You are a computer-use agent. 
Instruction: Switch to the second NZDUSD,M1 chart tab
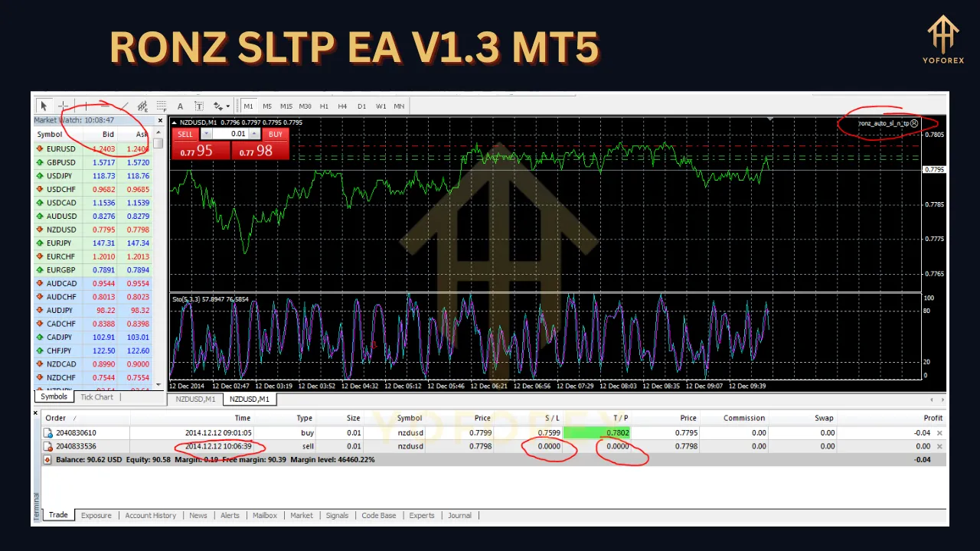(x=249, y=399)
